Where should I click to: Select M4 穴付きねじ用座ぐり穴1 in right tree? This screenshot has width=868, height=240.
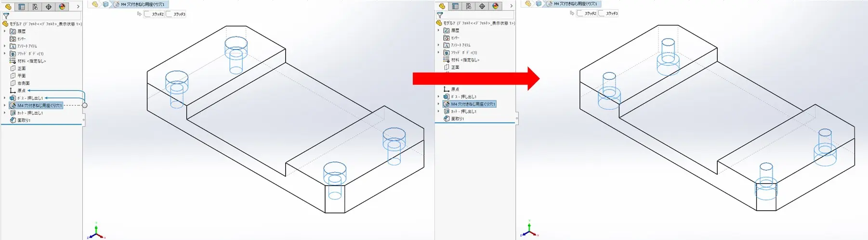point(472,104)
